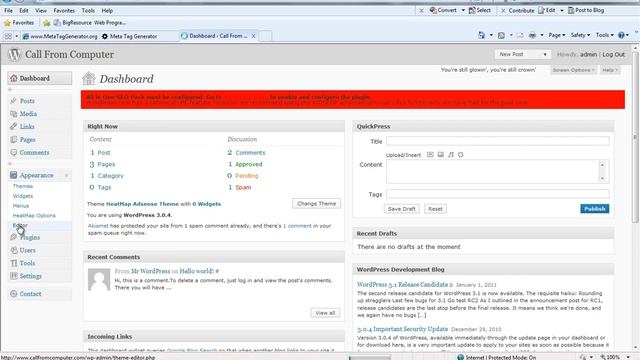Click the Media icon in sidebar
The width and height of the screenshot is (640, 360).
click(13, 113)
